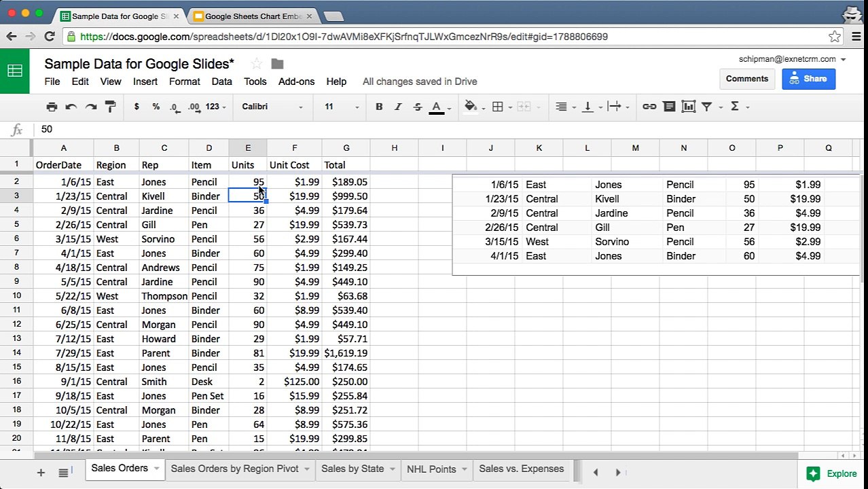Viewport: 868px width, 489px height.
Task: Open the Format menu
Action: coord(185,81)
